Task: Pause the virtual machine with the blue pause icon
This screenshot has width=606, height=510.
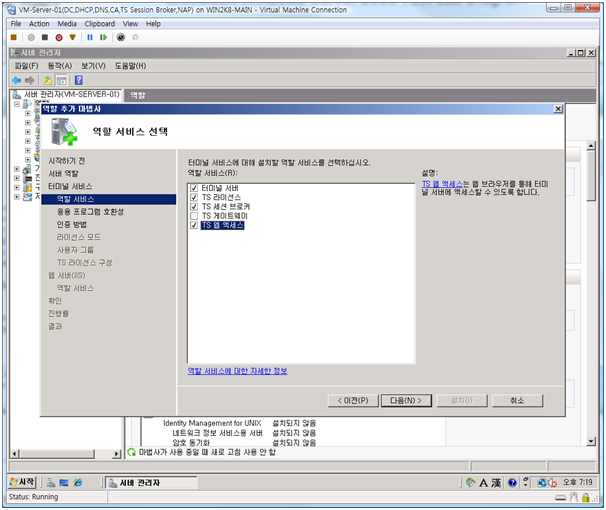Action: click(x=90, y=37)
